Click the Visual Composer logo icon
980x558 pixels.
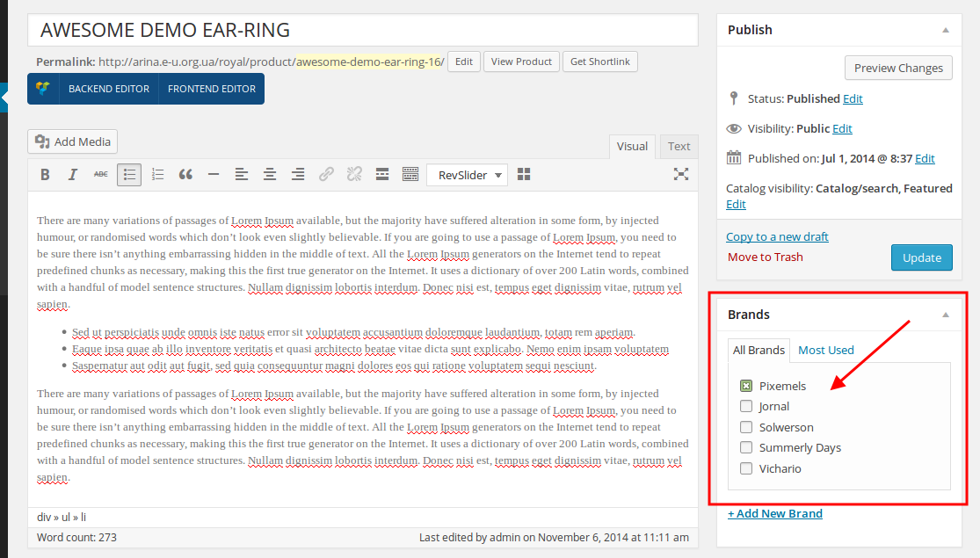[x=43, y=89]
